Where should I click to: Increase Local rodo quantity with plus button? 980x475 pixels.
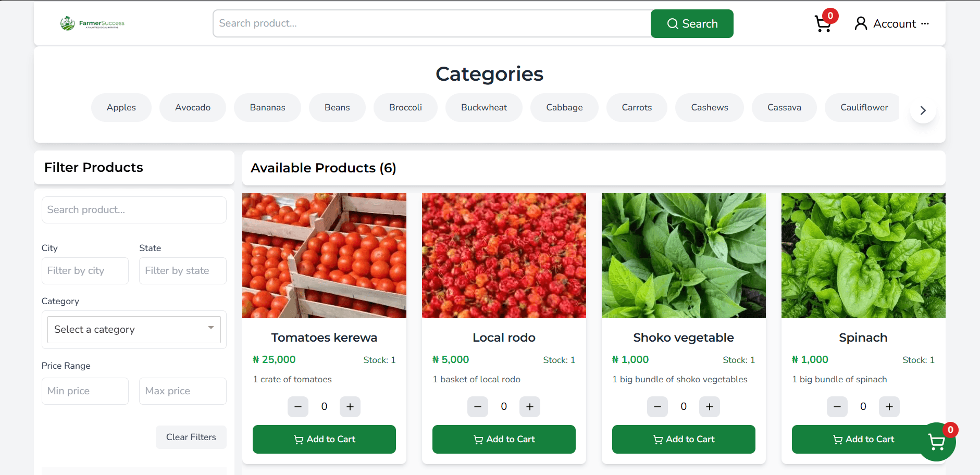(x=529, y=407)
